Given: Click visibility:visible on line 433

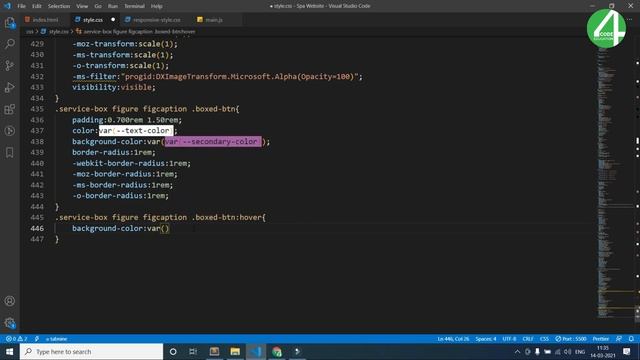Looking at the screenshot, I should (114, 87).
